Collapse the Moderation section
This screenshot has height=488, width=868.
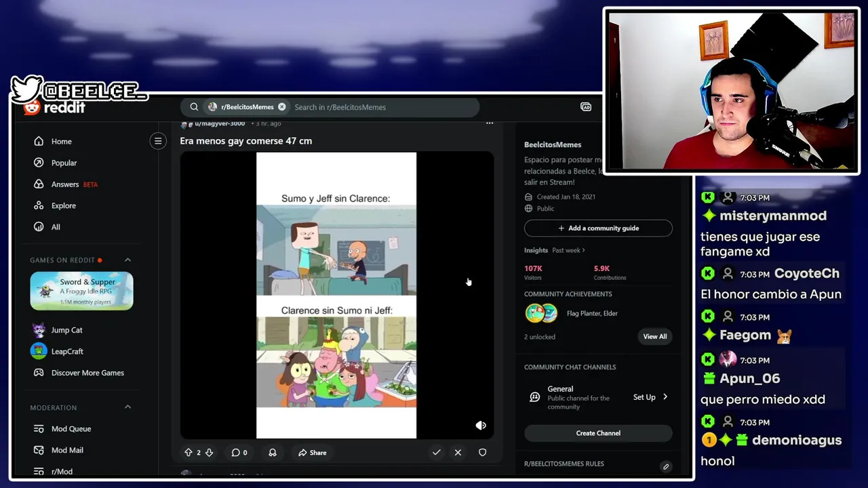coord(127,407)
